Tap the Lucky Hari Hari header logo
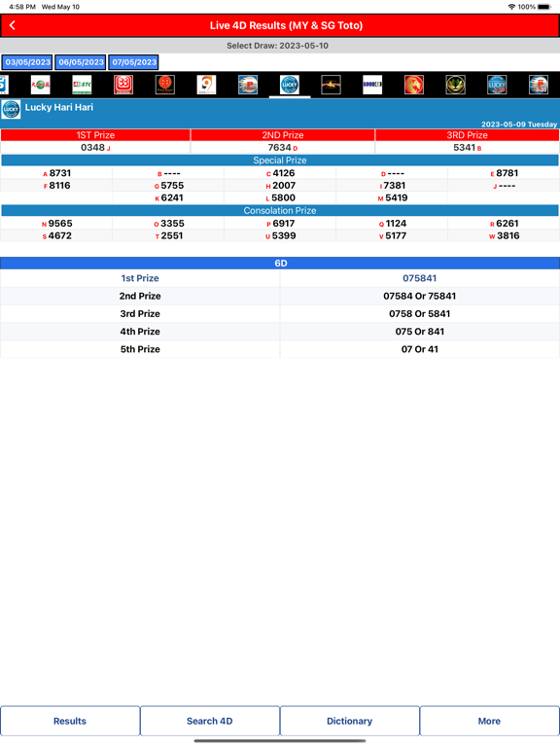Viewport: 560px width, 747px height. pos(11,109)
